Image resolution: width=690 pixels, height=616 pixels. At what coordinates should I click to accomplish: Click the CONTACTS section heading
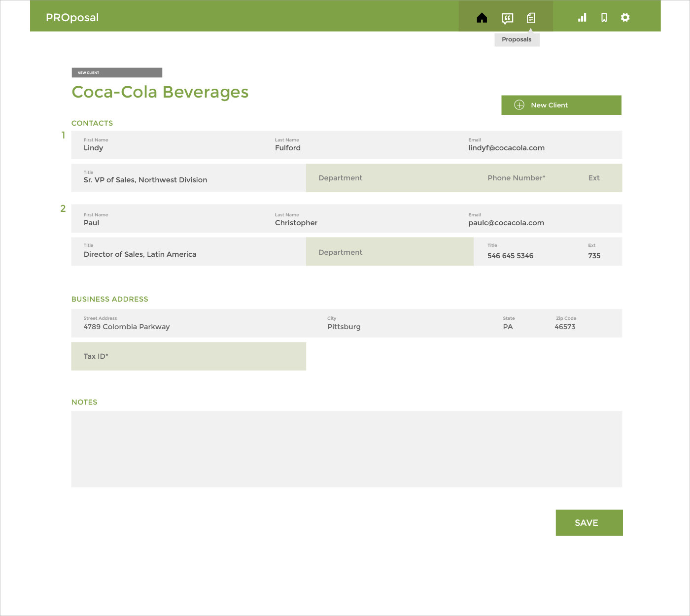click(92, 123)
